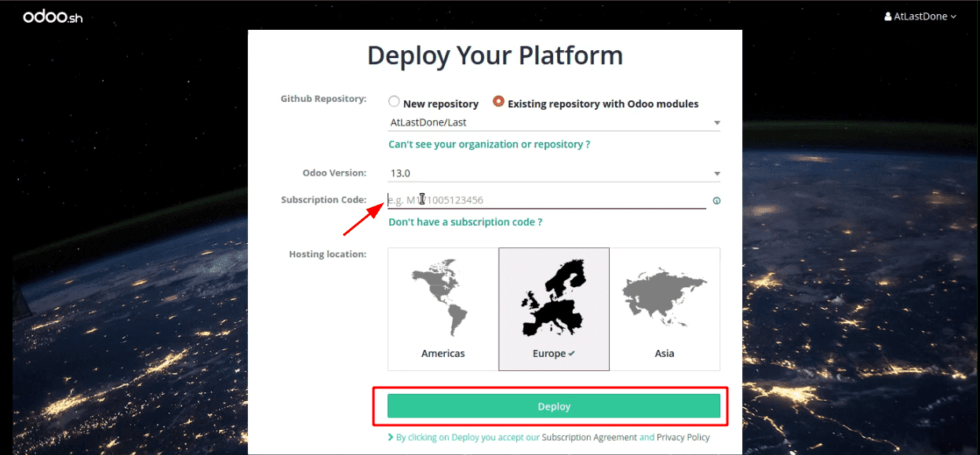The width and height of the screenshot is (980, 455).
Task: Choose Europe hosting location
Action: [554, 309]
